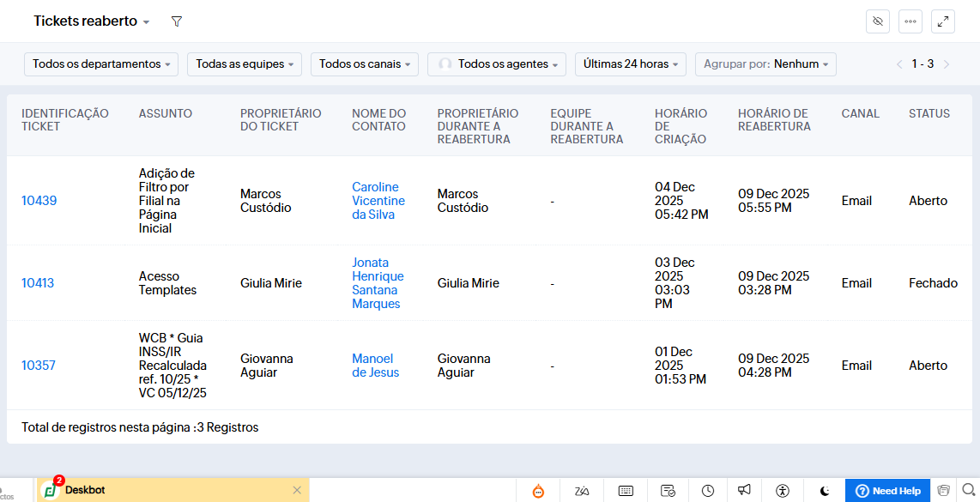Open ticket 10439 link

[x=39, y=201]
